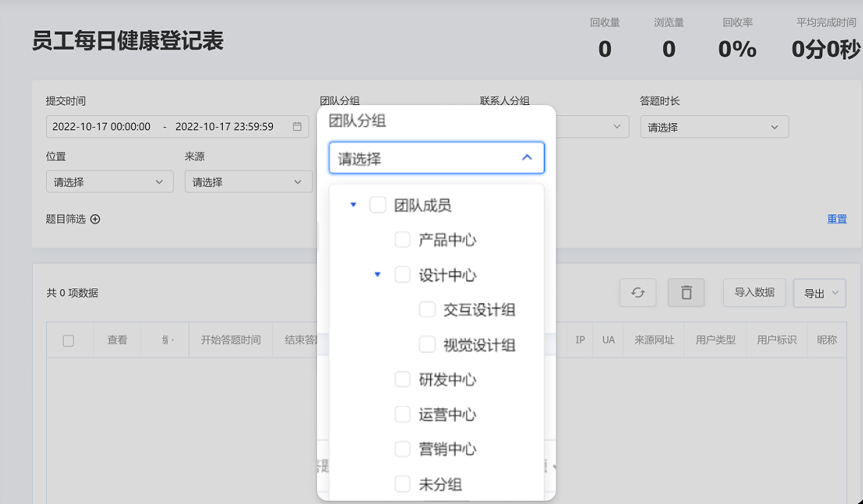Select the 产品中心 tree label
The image size is (863, 504).
click(x=447, y=240)
